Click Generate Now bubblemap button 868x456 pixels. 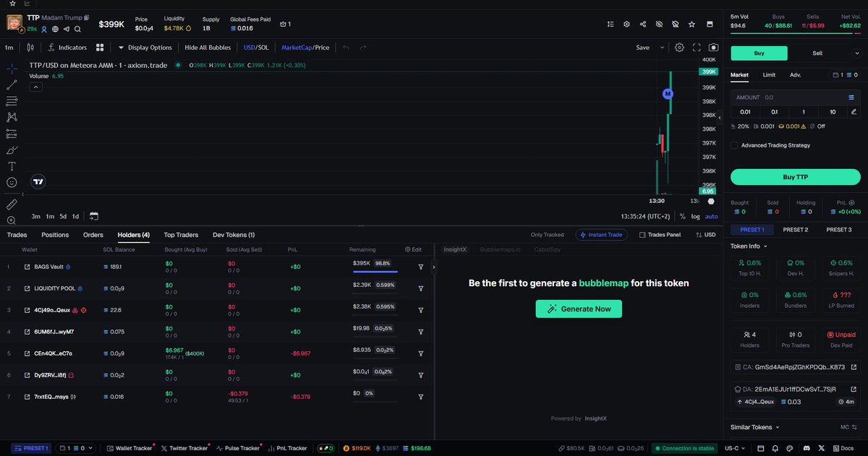coord(579,309)
